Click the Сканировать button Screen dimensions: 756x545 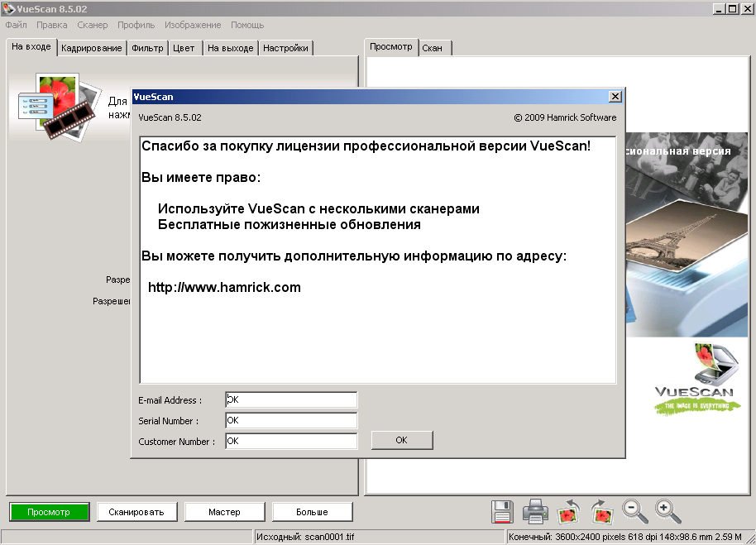pyautogui.click(x=137, y=512)
